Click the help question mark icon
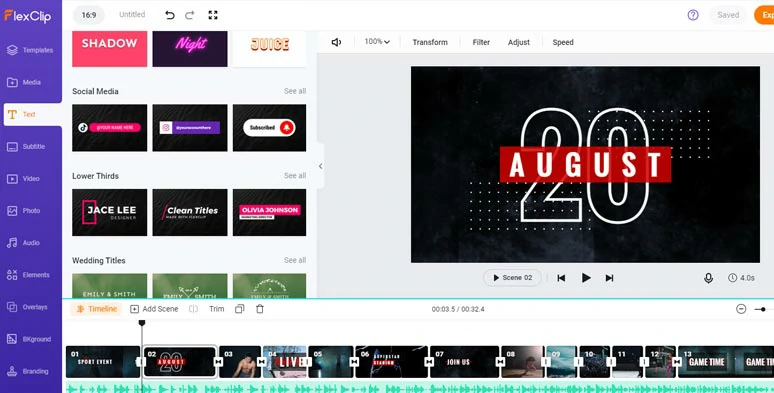Viewport: 774px width, 393px height. pos(693,15)
